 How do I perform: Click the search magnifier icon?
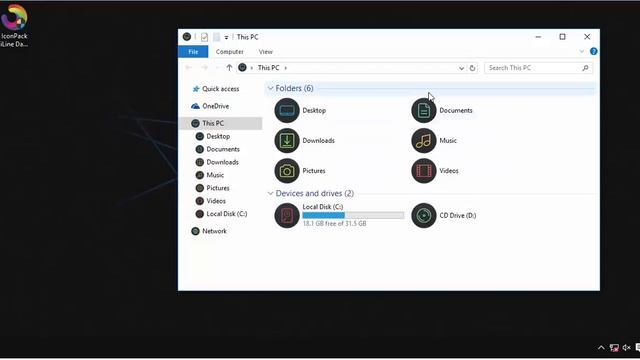(x=585, y=68)
